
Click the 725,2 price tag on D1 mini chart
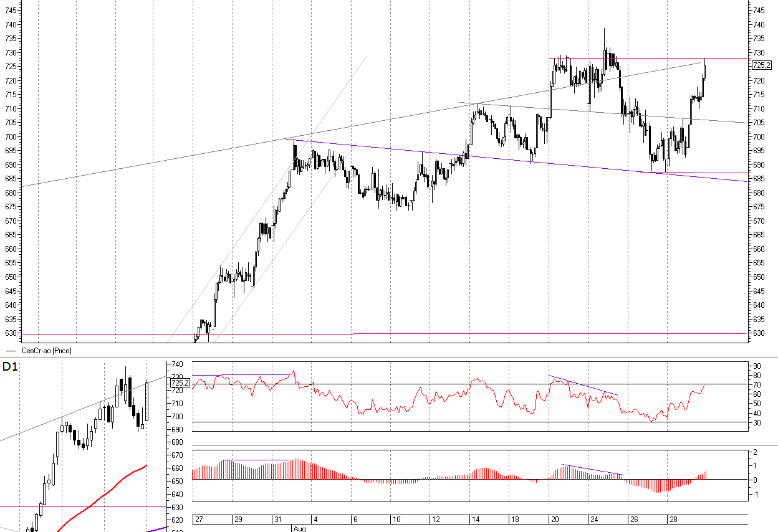click(181, 382)
